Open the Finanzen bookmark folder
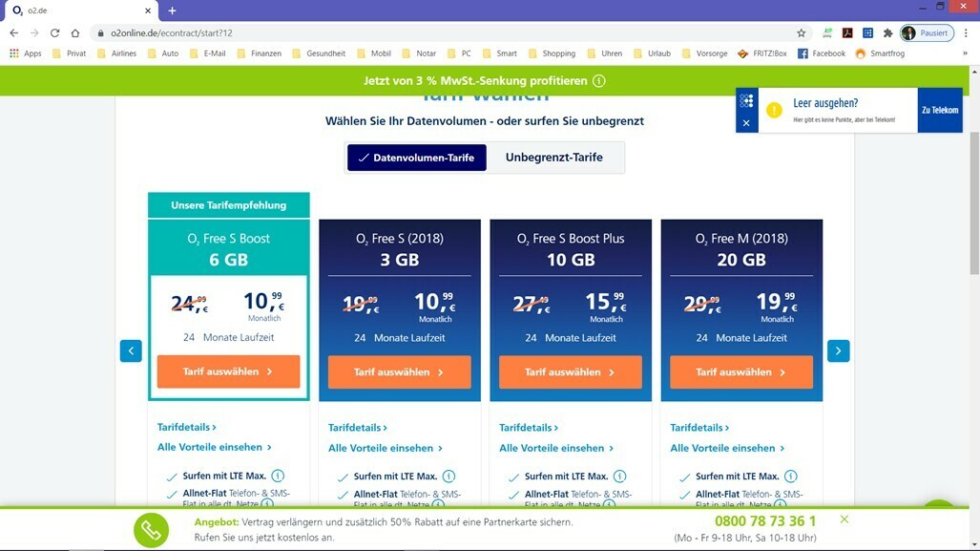The width and height of the screenshot is (980, 551). (x=260, y=53)
